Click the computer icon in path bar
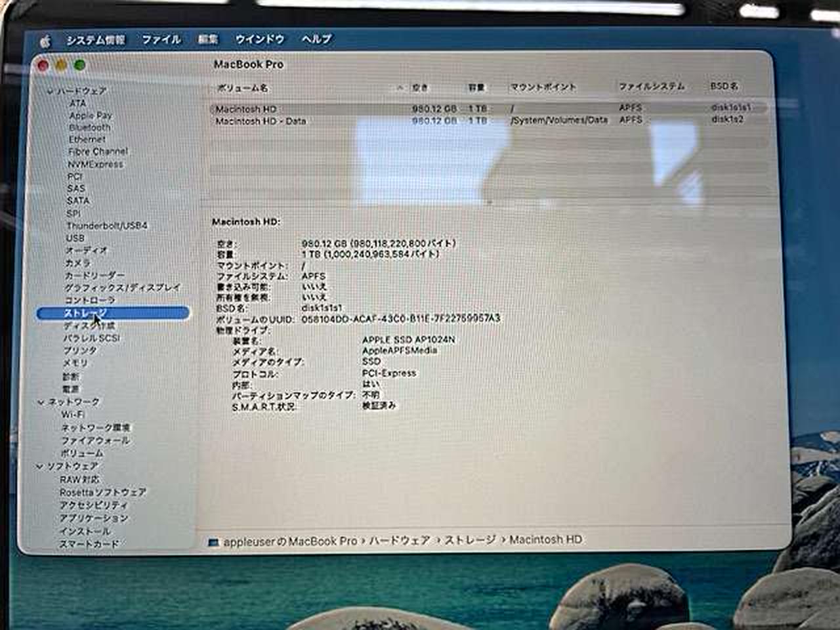Viewport: 840px width, 630px height. tap(213, 542)
